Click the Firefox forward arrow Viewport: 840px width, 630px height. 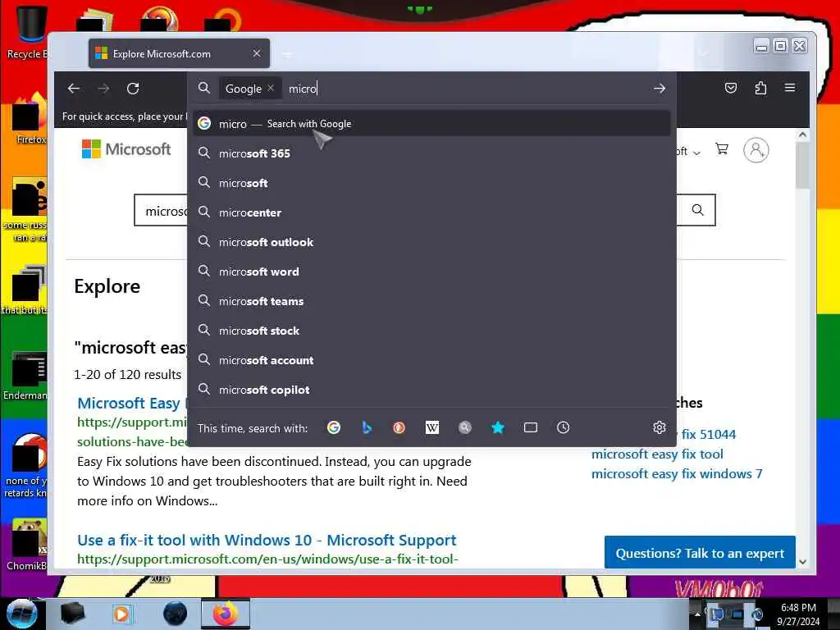(103, 89)
